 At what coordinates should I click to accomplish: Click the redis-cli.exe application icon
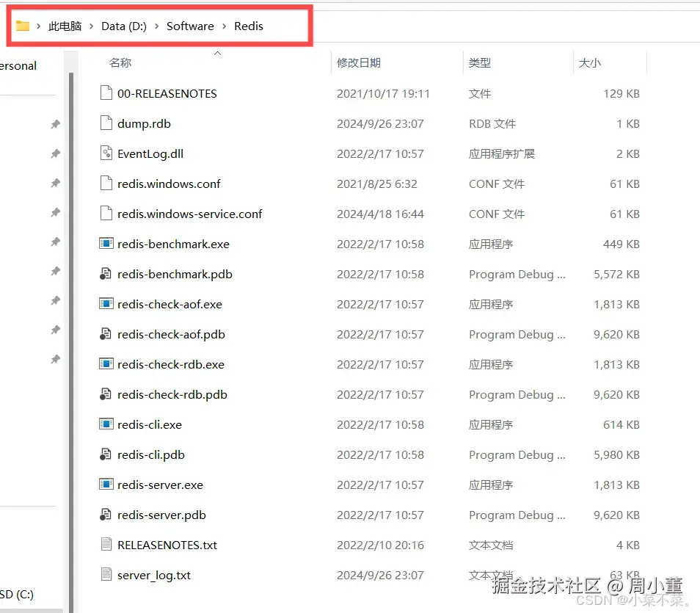point(106,424)
